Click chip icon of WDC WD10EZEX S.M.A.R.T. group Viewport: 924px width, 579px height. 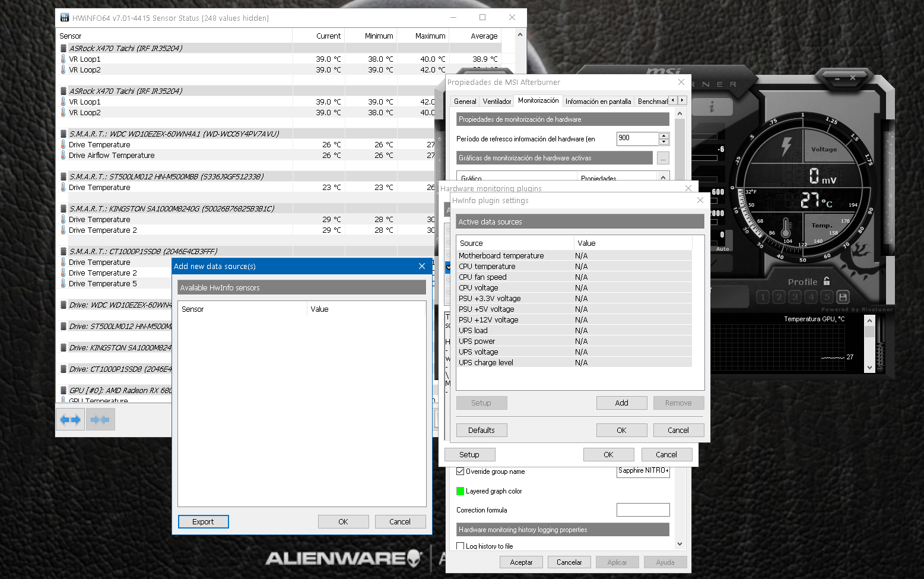coord(63,134)
